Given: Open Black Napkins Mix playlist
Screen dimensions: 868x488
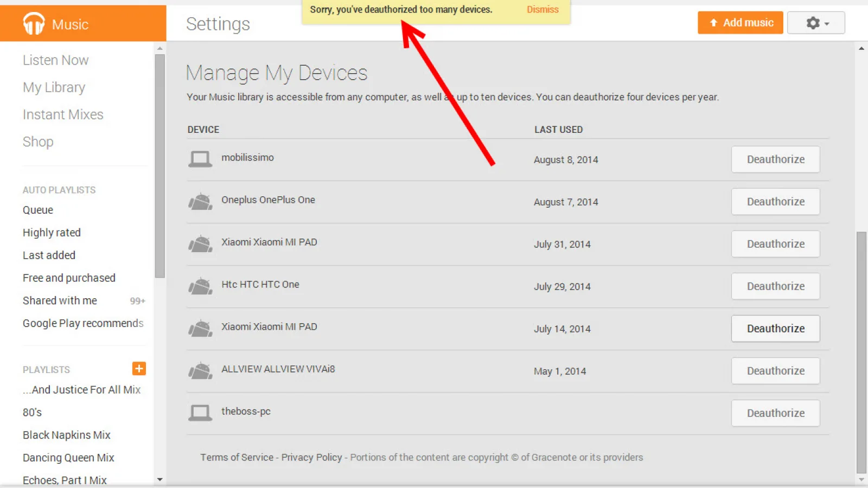Looking at the screenshot, I should tap(66, 435).
